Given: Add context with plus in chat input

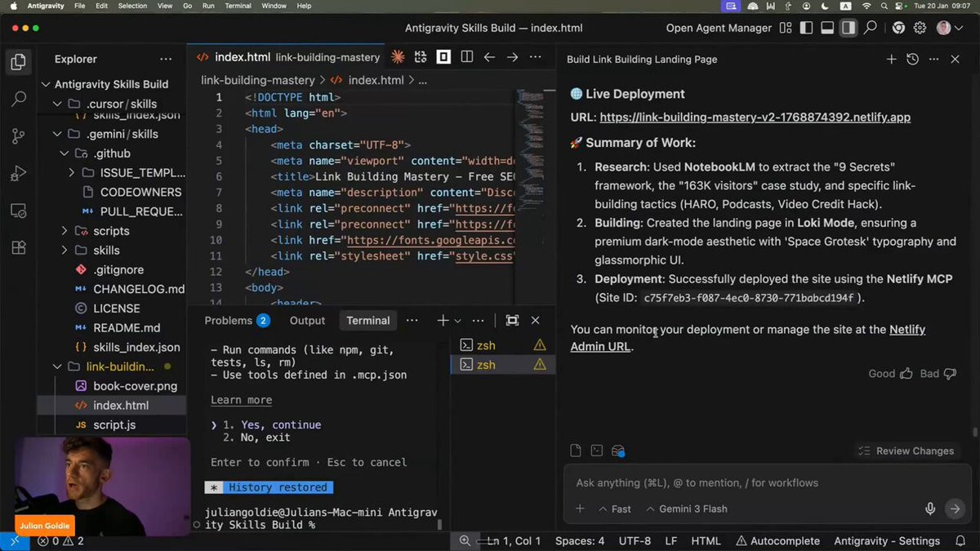Looking at the screenshot, I should [x=580, y=509].
